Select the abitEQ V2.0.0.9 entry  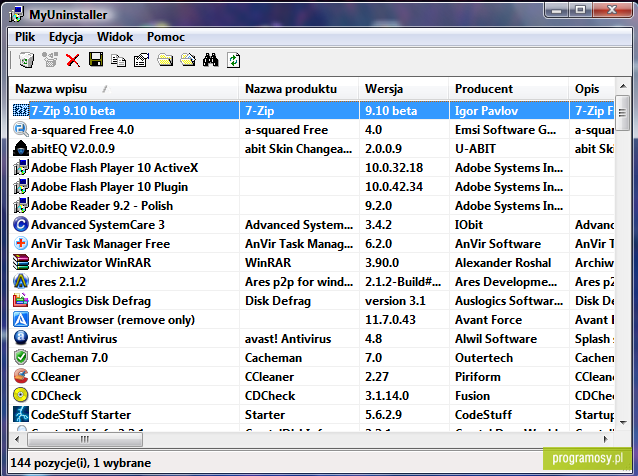click(73, 149)
